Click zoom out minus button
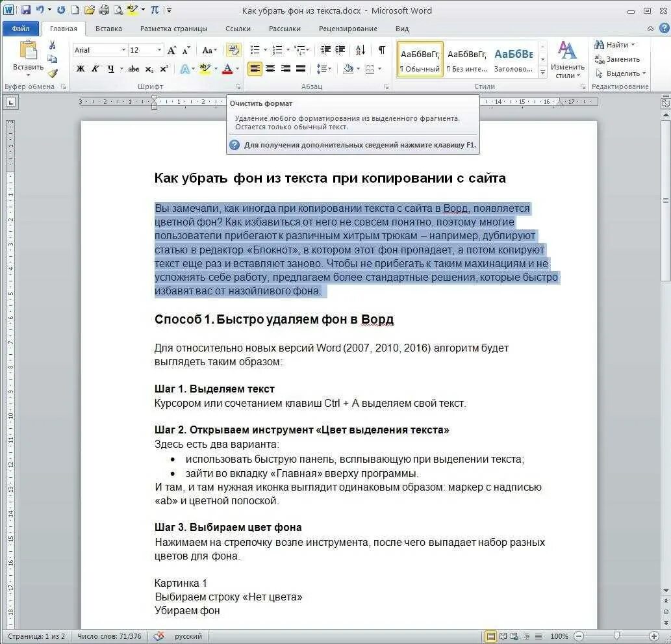The width and height of the screenshot is (671, 644). coord(579,636)
